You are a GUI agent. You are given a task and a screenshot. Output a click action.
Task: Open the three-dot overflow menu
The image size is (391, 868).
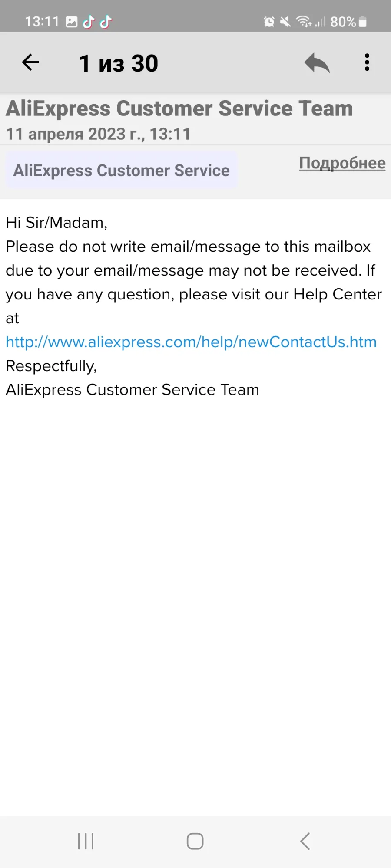(x=367, y=62)
